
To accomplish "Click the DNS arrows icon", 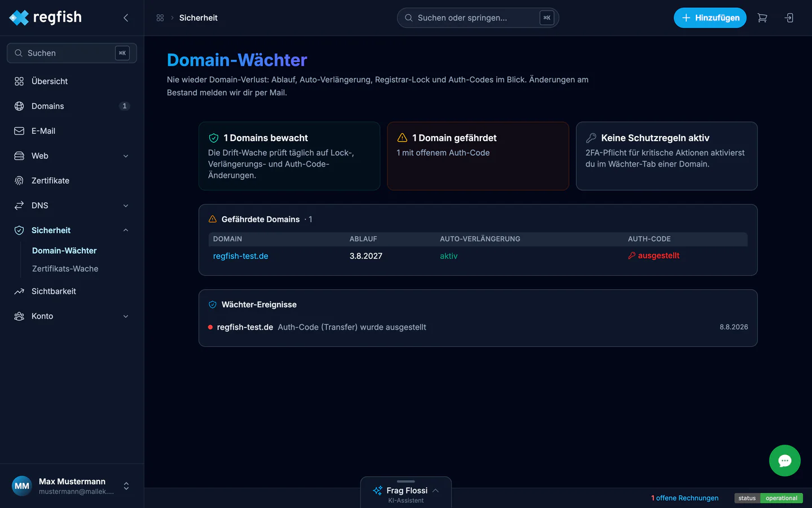I will pyautogui.click(x=19, y=205).
